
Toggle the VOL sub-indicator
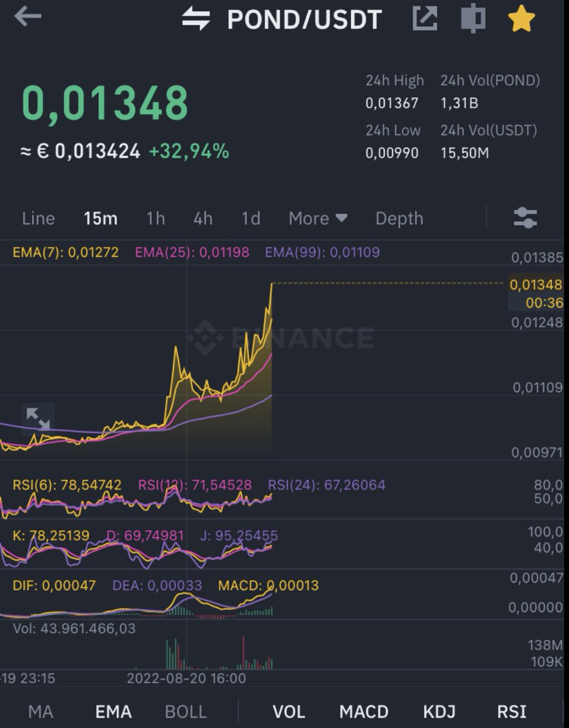pos(289,712)
